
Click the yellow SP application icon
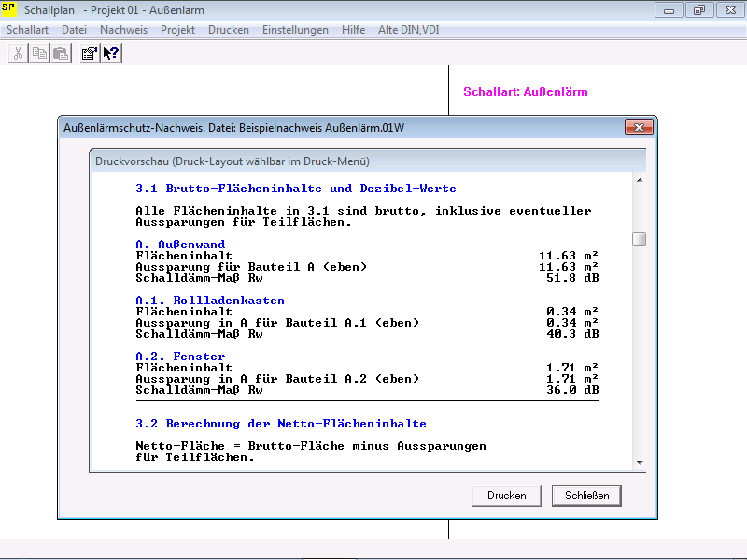point(8,8)
